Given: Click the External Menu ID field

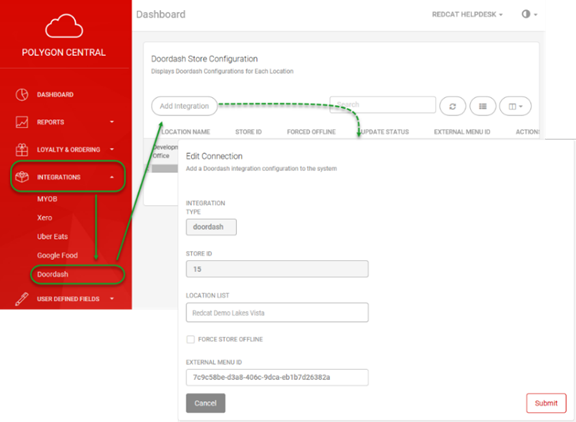Looking at the screenshot, I should point(277,378).
